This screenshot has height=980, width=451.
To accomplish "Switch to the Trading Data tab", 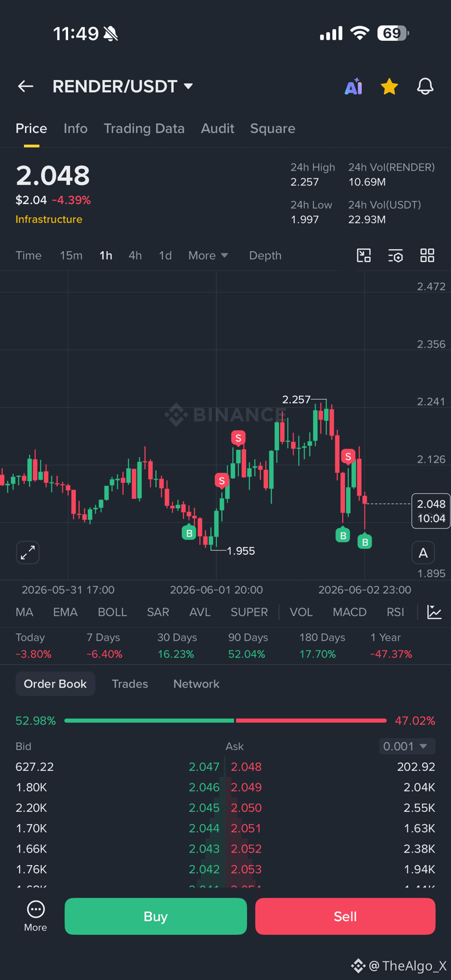I will [144, 128].
